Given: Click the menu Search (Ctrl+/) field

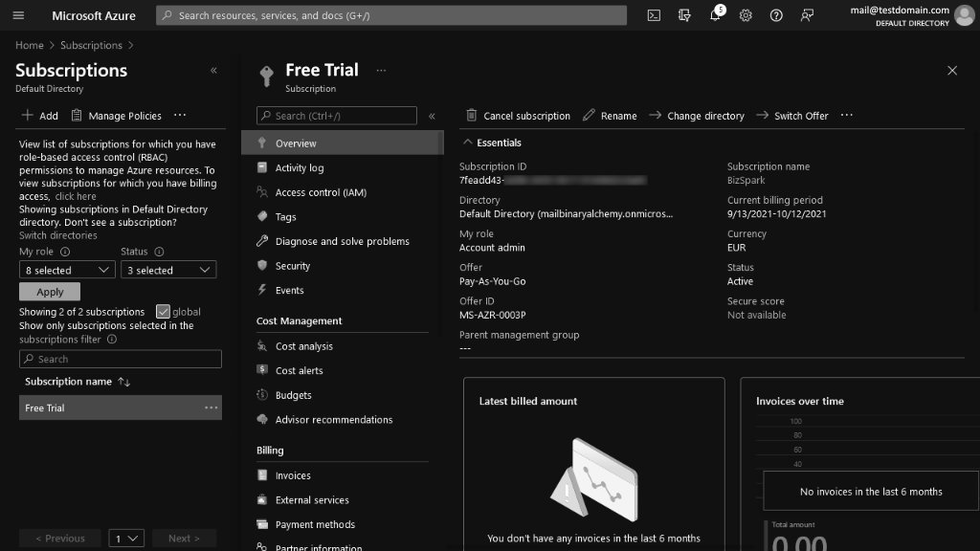Looking at the screenshot, I should [337, 116].
